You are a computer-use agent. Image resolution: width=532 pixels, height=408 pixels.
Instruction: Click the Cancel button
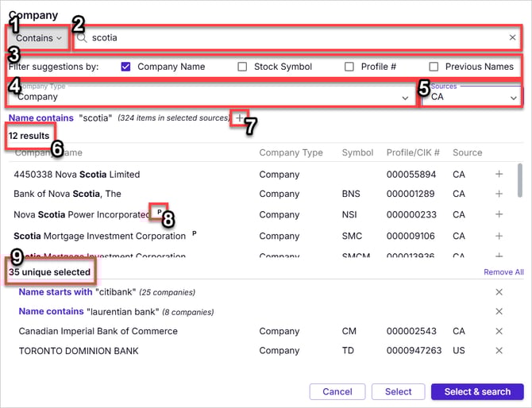337,391
